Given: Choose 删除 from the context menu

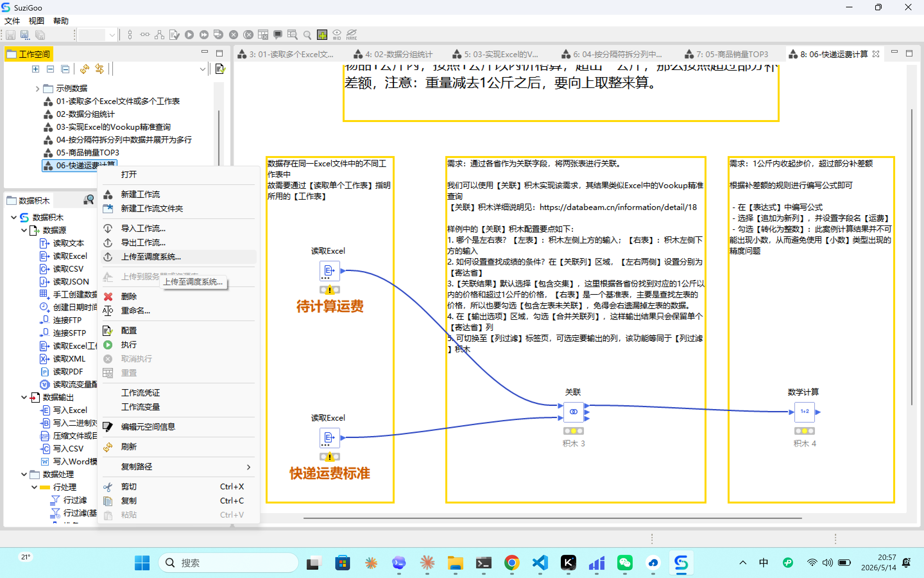Looking at the screenshot, I should tap(178, 297).
